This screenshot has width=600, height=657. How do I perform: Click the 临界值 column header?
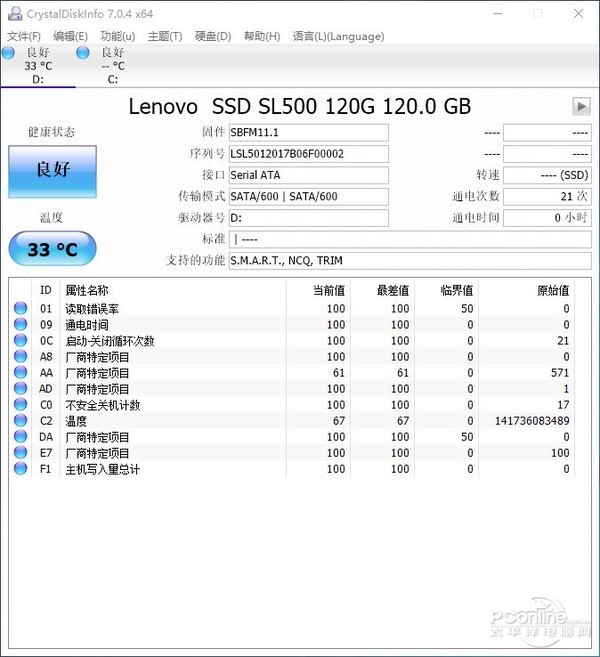457,290
